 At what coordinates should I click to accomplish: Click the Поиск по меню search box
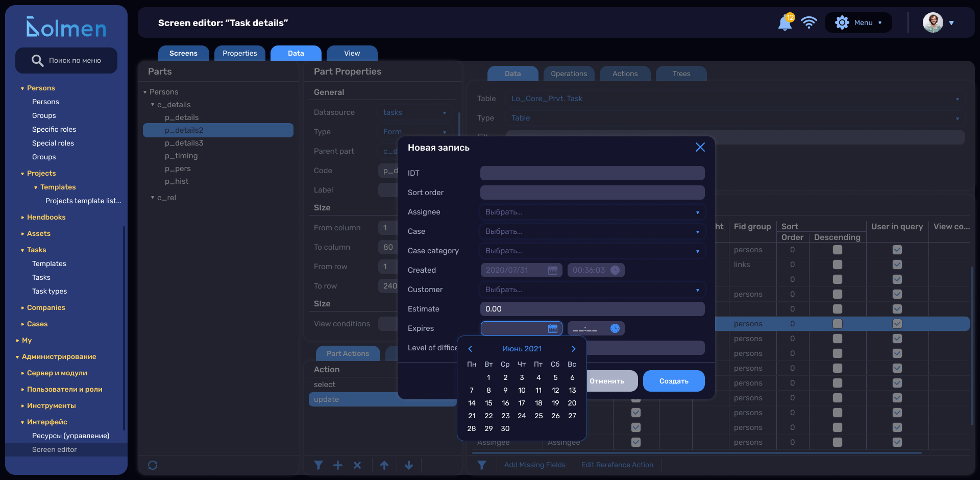(66, 61)
